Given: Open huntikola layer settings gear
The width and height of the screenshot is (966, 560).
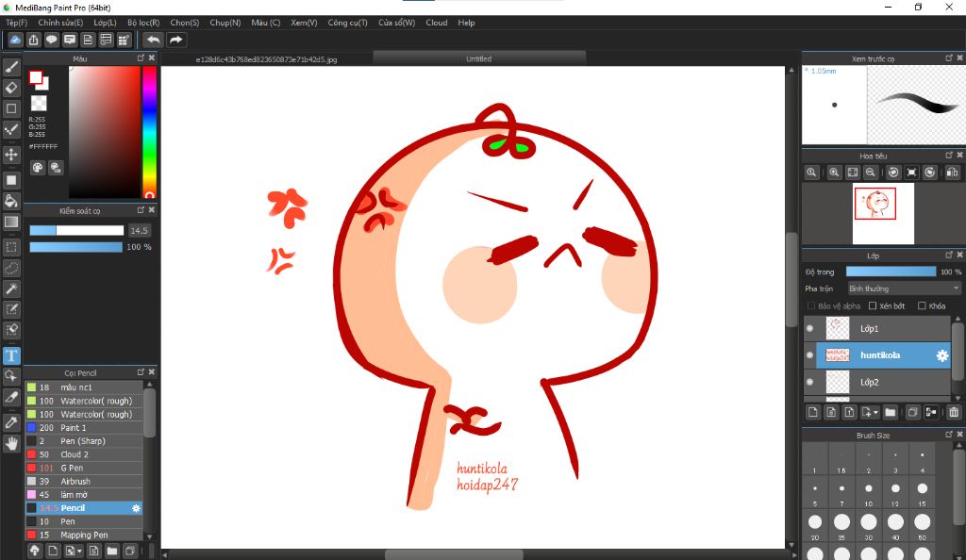Looking at the screenshot, I should (x=942, y=355).
